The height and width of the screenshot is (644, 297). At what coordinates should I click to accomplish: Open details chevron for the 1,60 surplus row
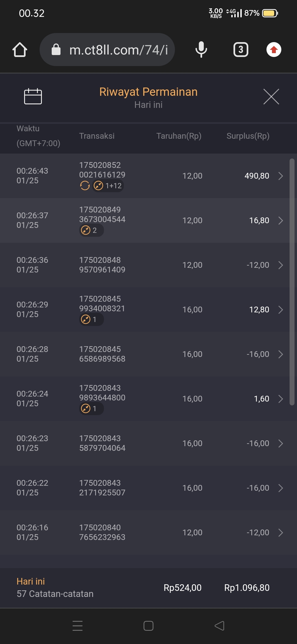[280, 399]
